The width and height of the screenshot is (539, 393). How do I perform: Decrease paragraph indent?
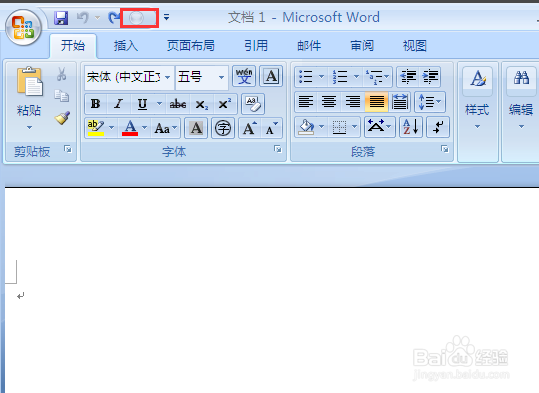pos(408,76)
